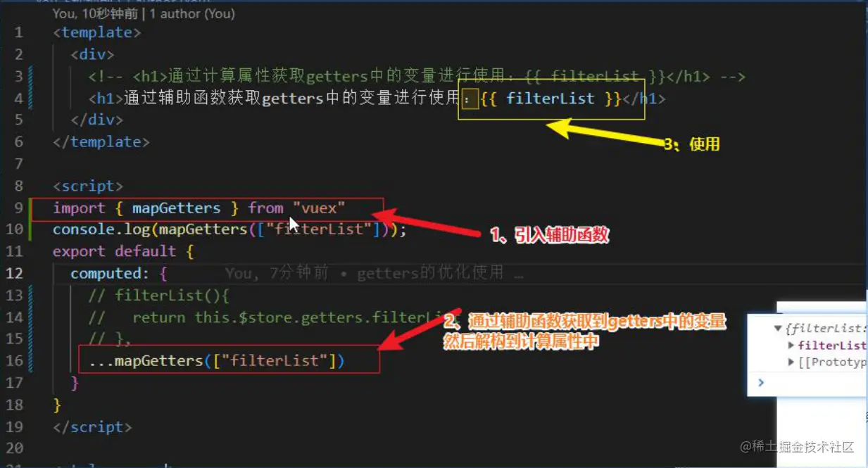The height and width of the screenshot is (468, 868).
Task: Click the "vuex" string in the import
Action: click(x=319, y=208)
